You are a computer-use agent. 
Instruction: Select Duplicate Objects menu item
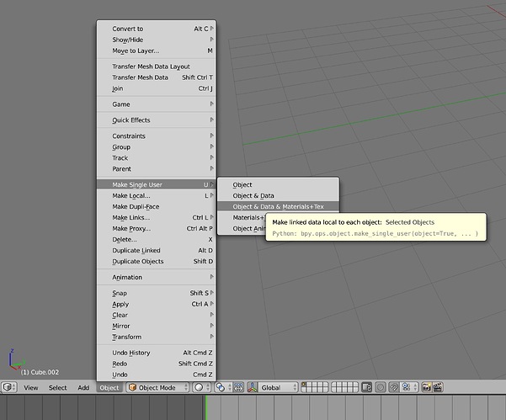coord(157,261)
